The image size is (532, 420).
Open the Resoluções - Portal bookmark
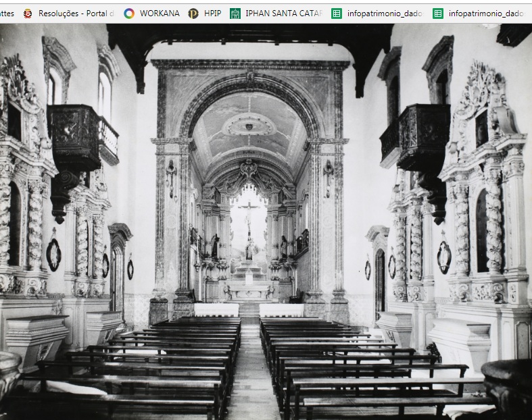click(76, 13)
